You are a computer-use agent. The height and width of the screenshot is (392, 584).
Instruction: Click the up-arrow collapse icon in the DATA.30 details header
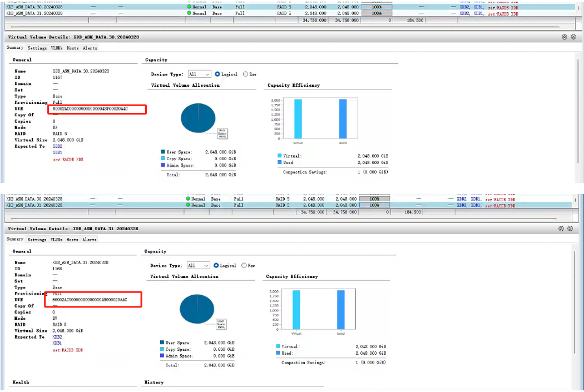click(565, 37)
